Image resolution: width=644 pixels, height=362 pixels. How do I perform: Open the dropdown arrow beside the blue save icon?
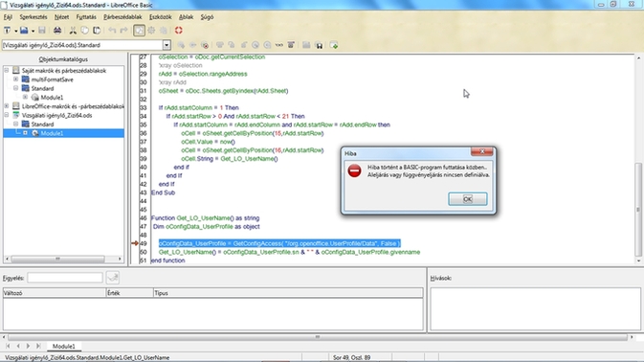pyautogui.click(x=33, y=31)
